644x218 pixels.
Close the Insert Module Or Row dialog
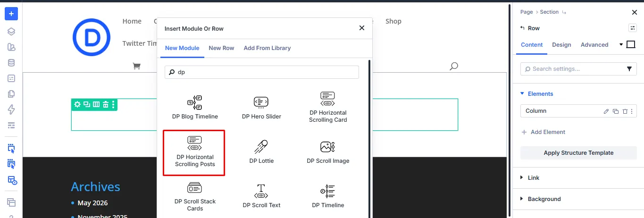(x=362, y=28)
